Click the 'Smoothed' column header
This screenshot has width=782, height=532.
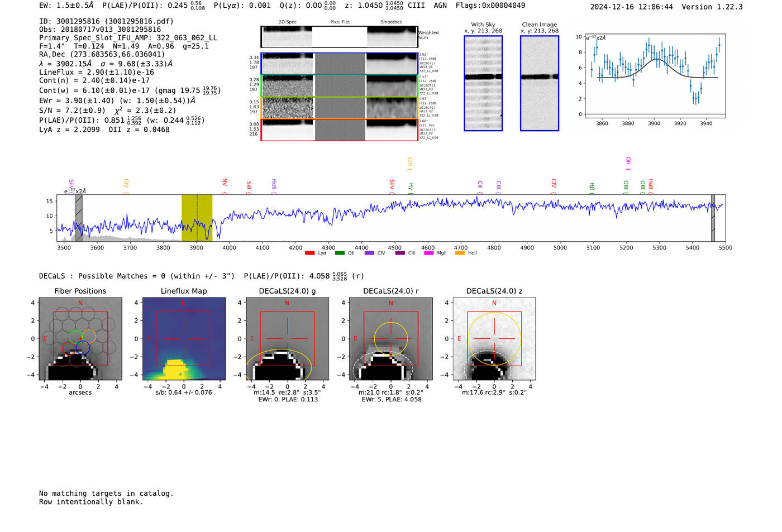click(x=391, y=22)
